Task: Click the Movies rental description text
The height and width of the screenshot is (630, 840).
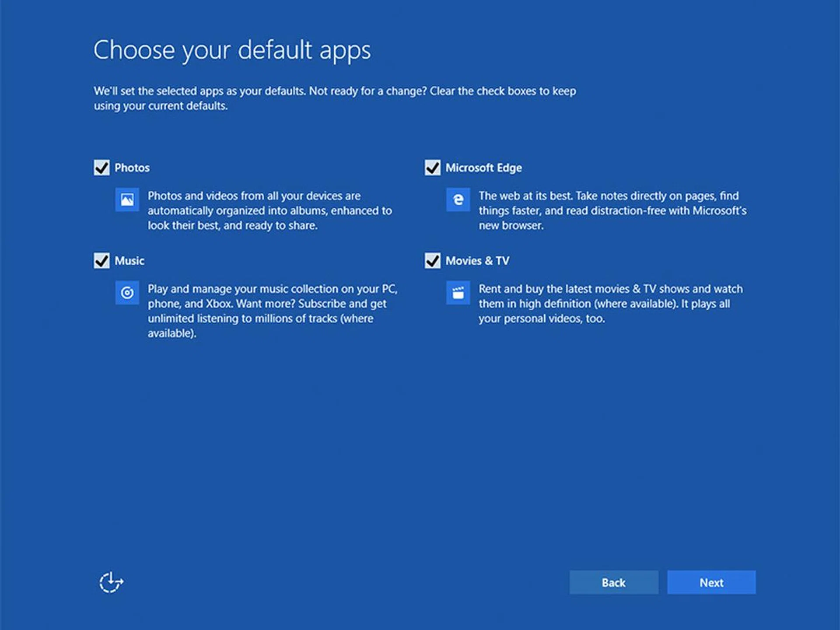Action: 610,304
